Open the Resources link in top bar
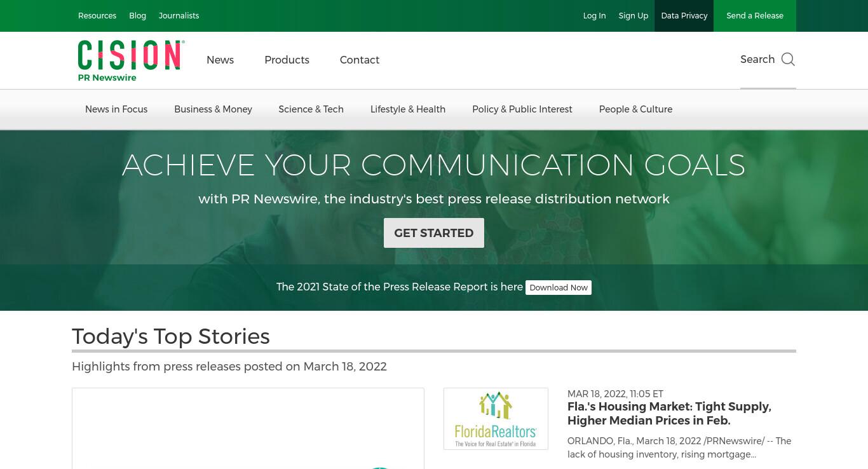Viewport: 868px width, 469px height. tap(97, 16)
